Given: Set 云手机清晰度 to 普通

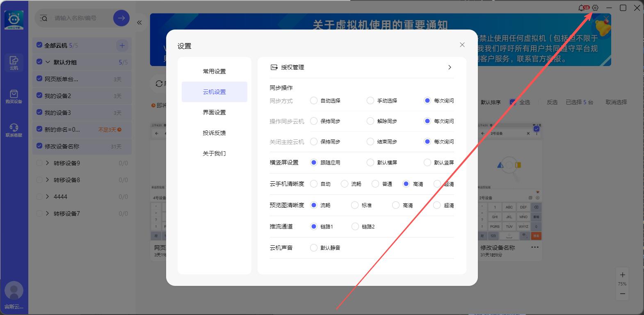Looking at the screenshot, I should pyautogui.click(x=375, y=184).
